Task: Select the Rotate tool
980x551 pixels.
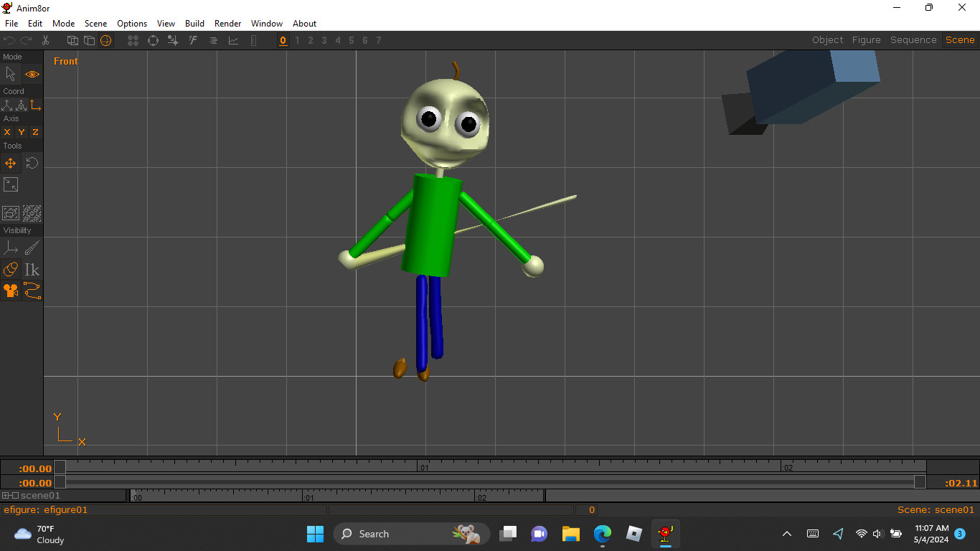Action: pos(32,163)
